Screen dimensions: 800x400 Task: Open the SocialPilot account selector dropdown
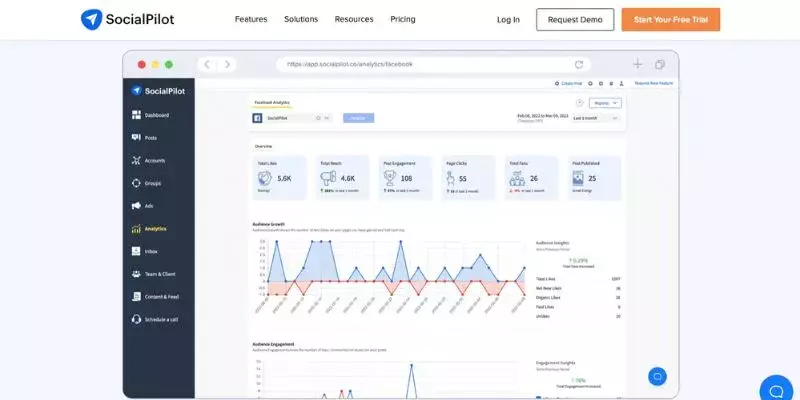[299, 118]
